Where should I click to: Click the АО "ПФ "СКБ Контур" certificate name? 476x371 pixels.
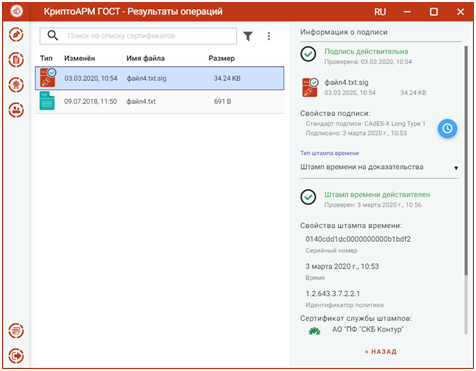click(x=368, y=329)
